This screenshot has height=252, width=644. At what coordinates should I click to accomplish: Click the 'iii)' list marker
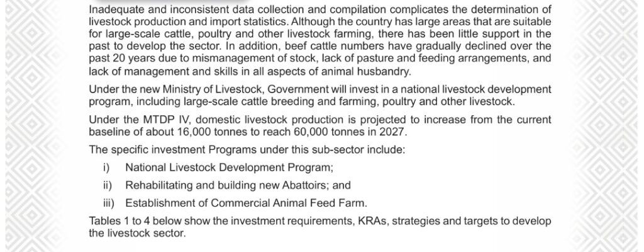click(108, 203)
